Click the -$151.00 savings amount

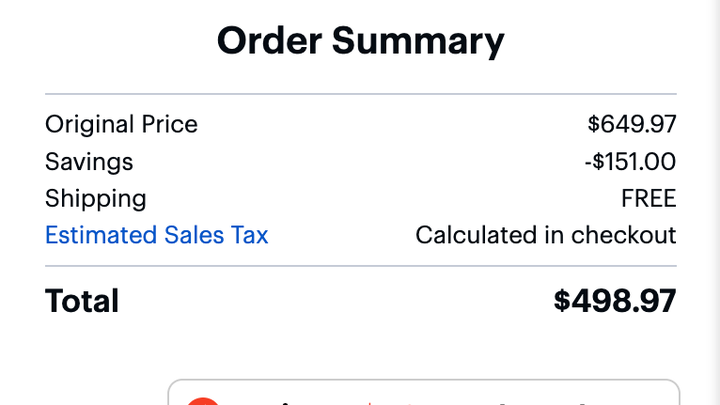[630, 162]
